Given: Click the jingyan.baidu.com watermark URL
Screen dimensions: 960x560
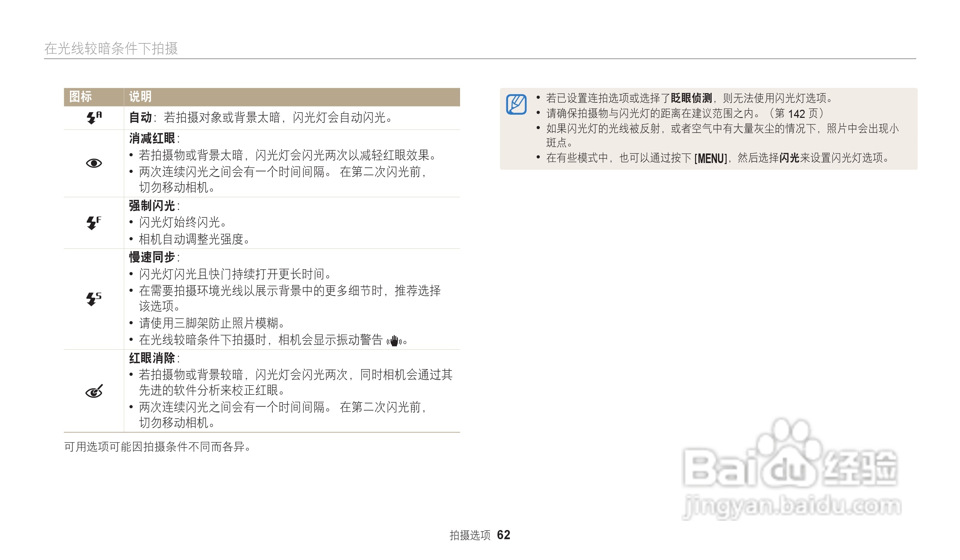Looking at the screenshot, I should [792, 507].
